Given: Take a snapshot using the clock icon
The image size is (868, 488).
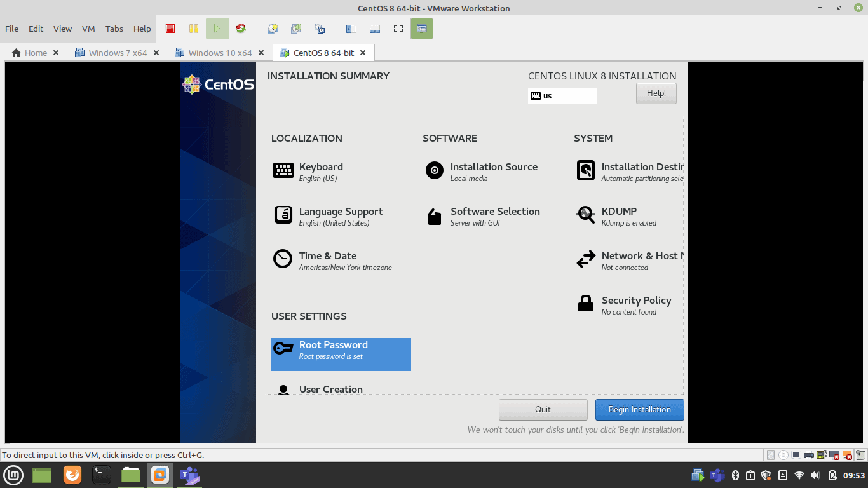Looking at the screenshot, I should click(x=273, y=29).
